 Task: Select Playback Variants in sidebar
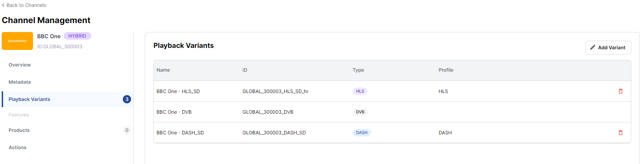[29, 99]
